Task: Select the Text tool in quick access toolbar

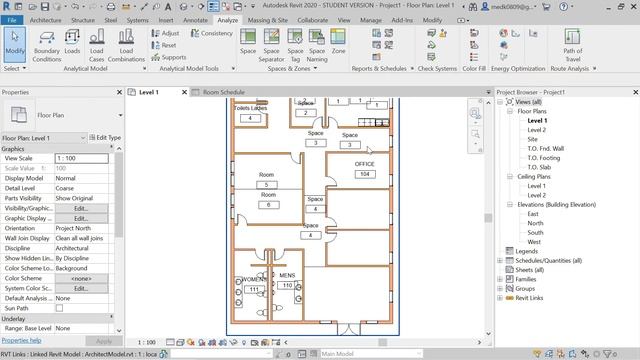Action: point(168,7)
